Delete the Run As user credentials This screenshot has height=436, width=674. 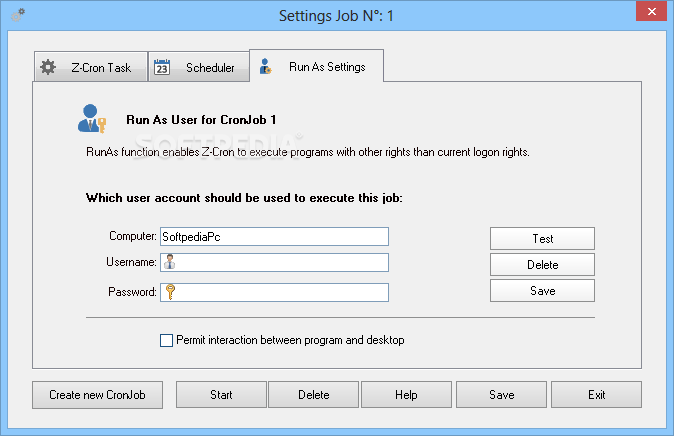click(542, 264)
